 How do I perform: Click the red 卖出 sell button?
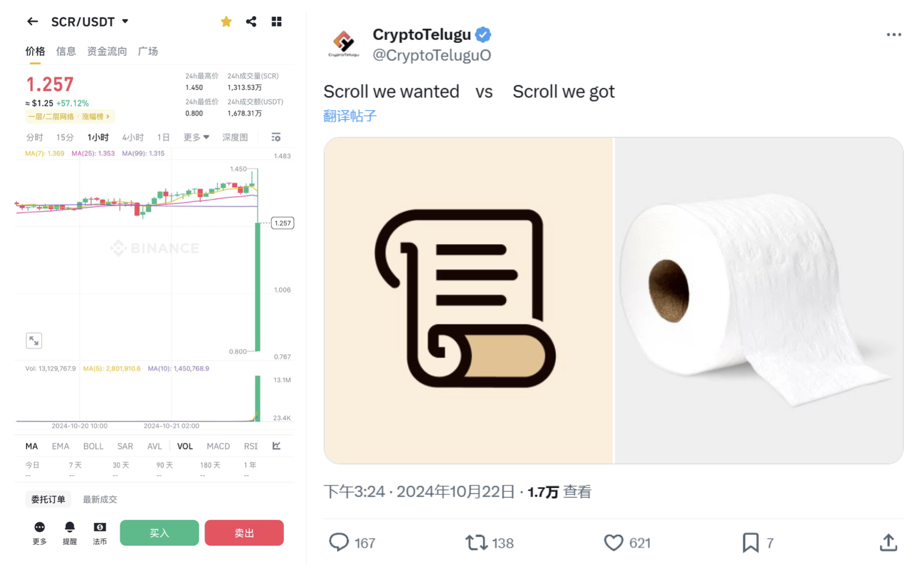click(x=244, y=533)
